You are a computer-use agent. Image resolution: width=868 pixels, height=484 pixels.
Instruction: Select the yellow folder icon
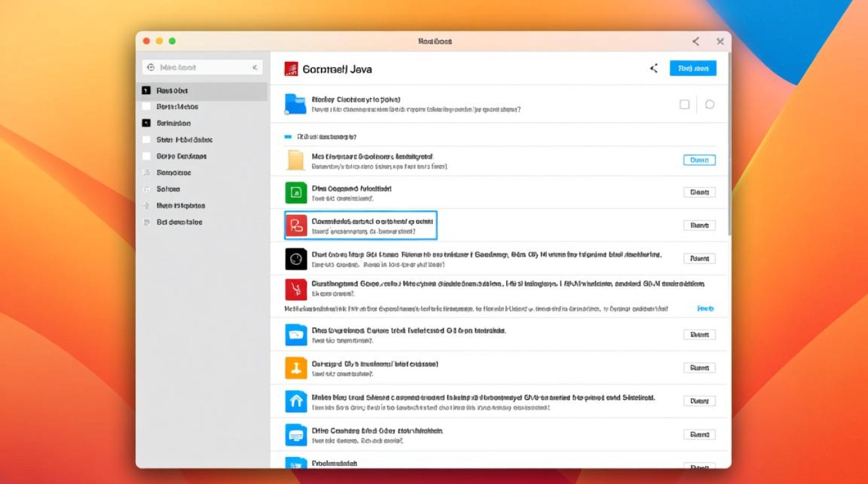click(x=295, y=160)
